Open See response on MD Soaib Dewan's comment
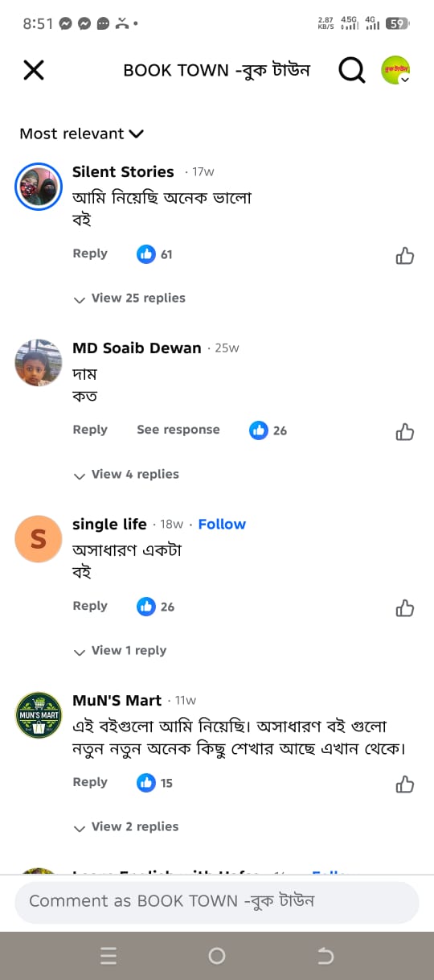 coord(178,430)
